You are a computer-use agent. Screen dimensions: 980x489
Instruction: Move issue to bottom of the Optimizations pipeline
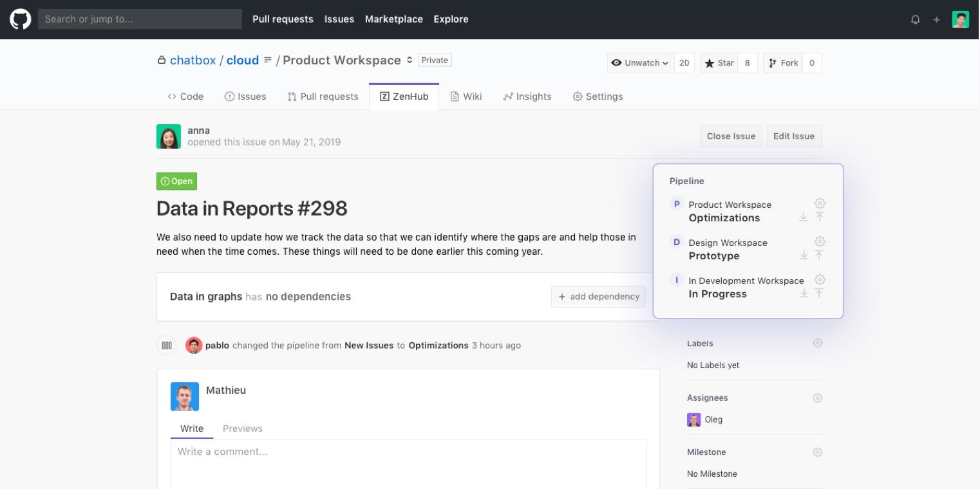pyautogui.click(x=804, y=217)
